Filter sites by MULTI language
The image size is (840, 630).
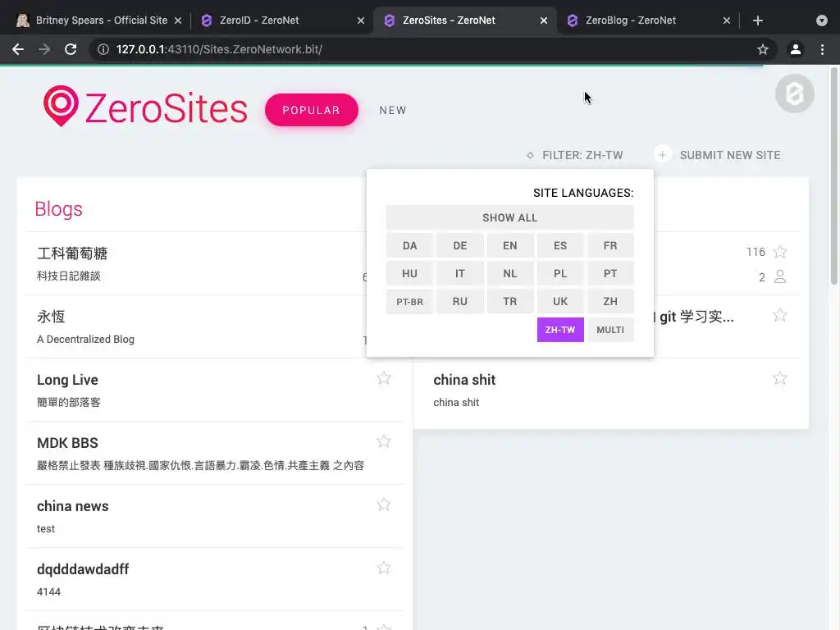pyautogui.click(x=610, y=330)
